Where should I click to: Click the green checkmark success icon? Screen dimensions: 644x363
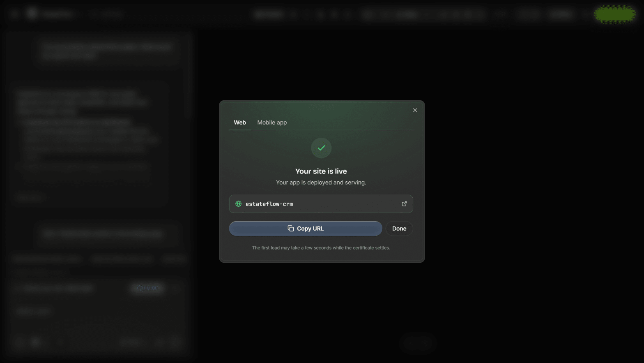point(321,148)
